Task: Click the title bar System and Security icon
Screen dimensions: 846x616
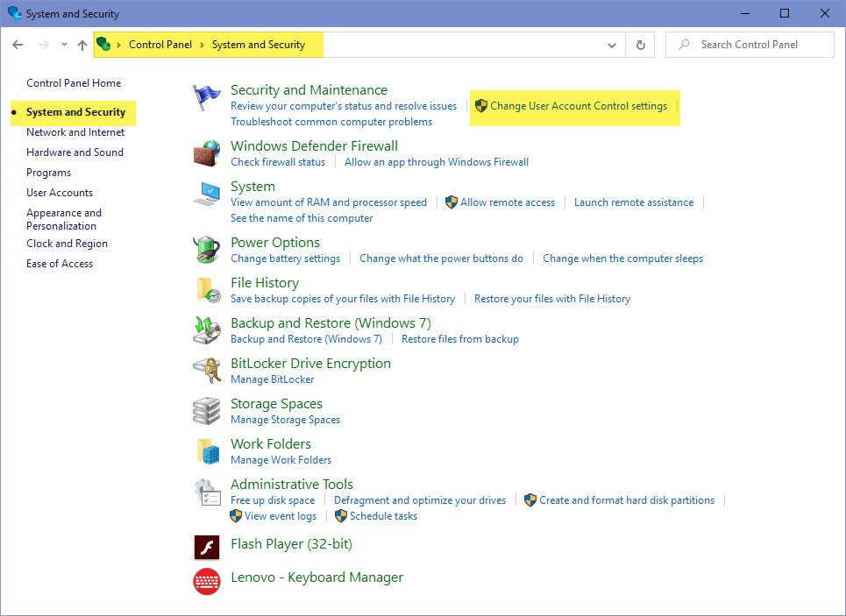Action: coord(15,13)
